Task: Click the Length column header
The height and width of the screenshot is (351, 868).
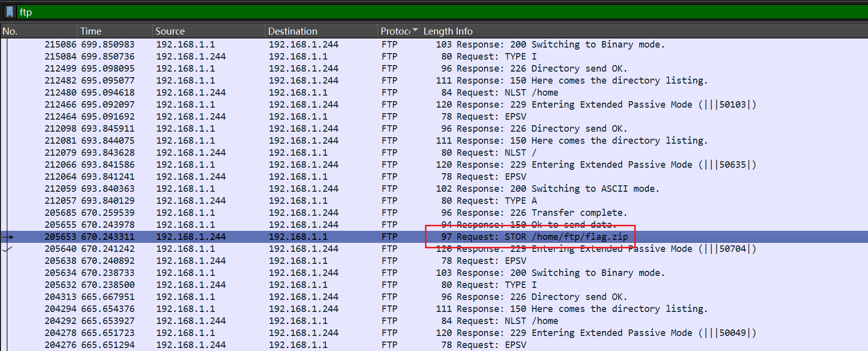Action: 438,31
